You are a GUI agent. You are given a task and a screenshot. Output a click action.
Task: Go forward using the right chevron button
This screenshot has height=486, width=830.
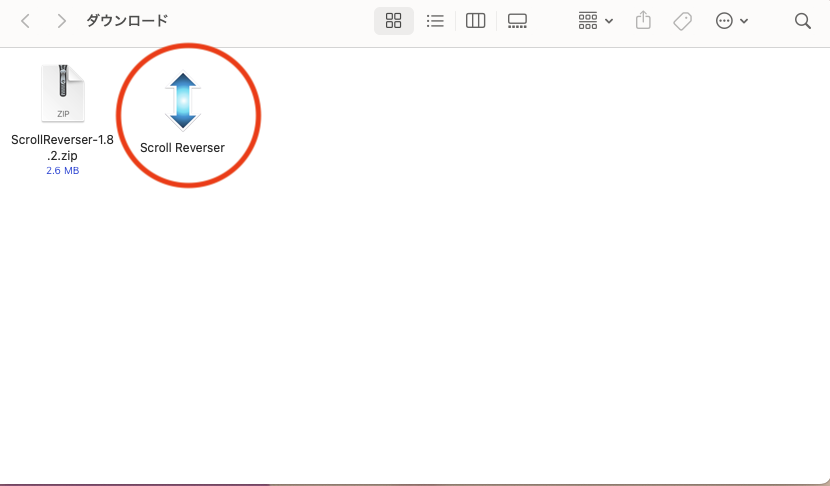pos(62,21)
